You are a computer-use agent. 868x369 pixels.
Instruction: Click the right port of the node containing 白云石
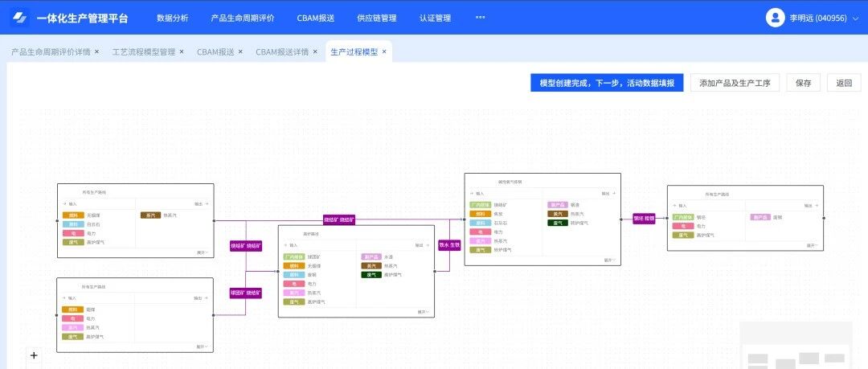214,220
